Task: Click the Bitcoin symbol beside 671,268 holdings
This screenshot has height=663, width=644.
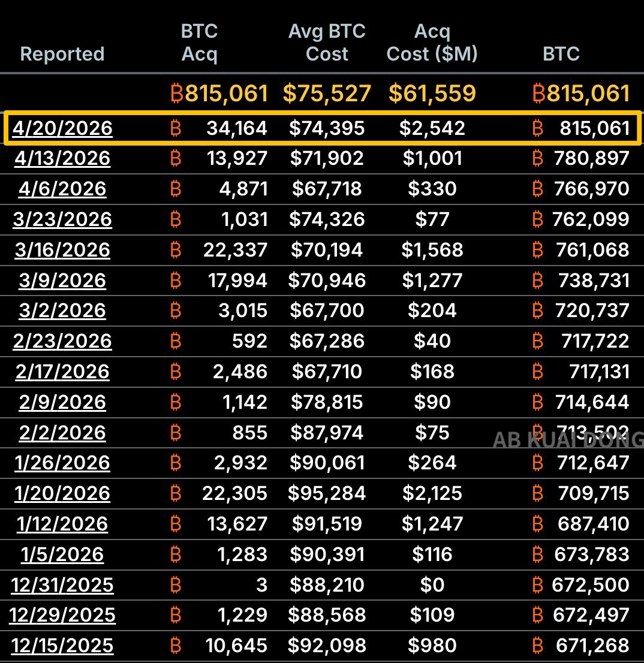Action: point(538,646)
